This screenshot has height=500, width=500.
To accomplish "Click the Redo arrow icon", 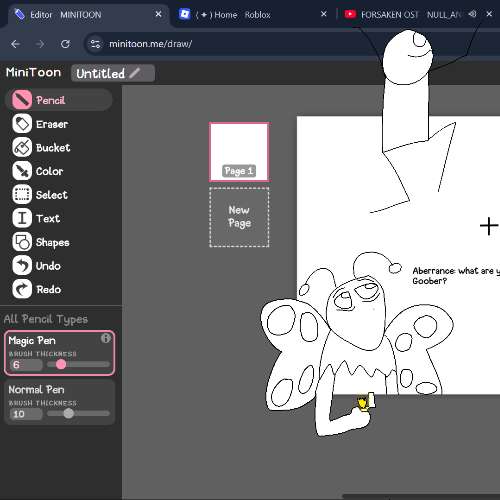I will [x=22, y=289].
